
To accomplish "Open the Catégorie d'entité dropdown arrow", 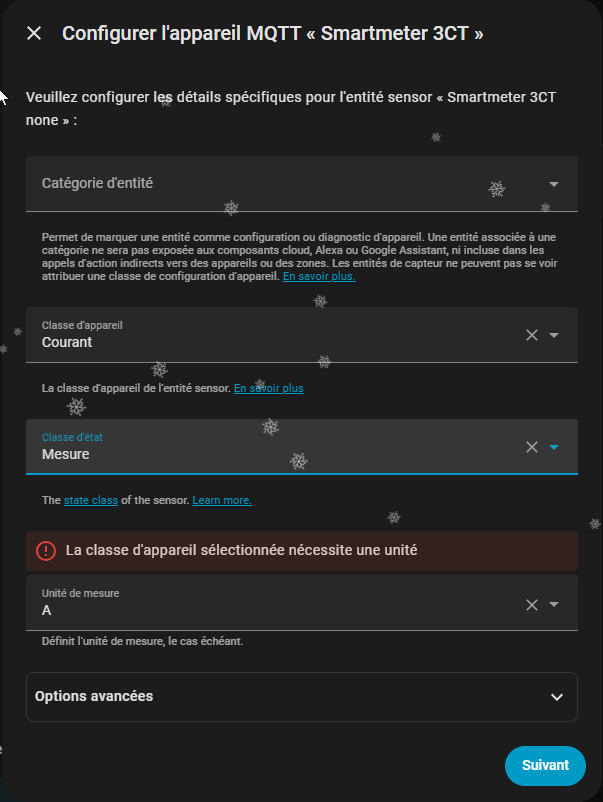I will point(554,184).
